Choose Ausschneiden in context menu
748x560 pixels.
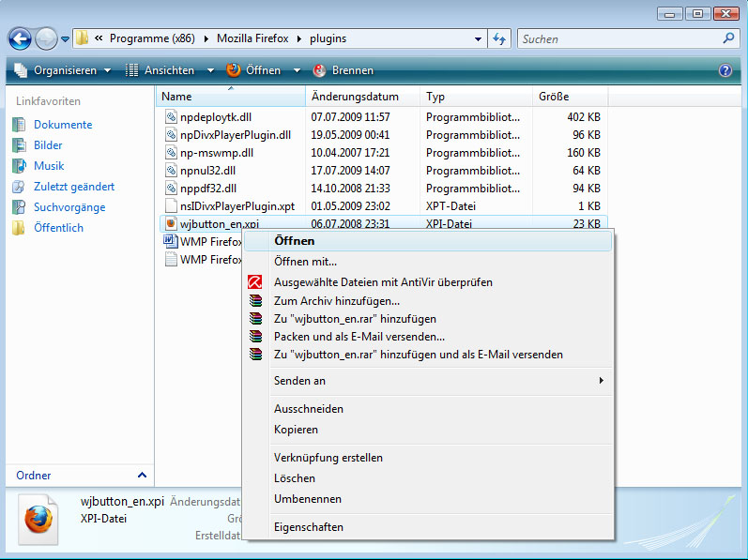coord(428,409)
